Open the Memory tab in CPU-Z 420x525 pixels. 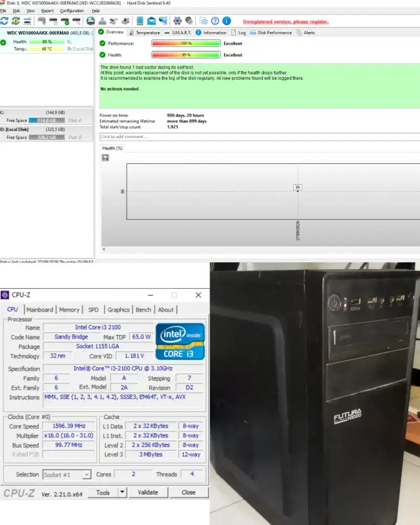pyautogui.click(x=69, y=310)
